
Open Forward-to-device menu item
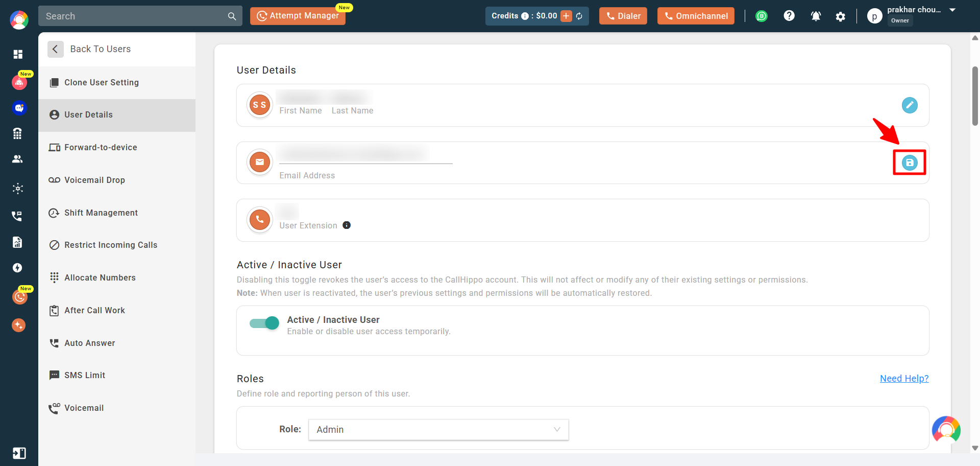pyautogui.click(x=117, y=148)
